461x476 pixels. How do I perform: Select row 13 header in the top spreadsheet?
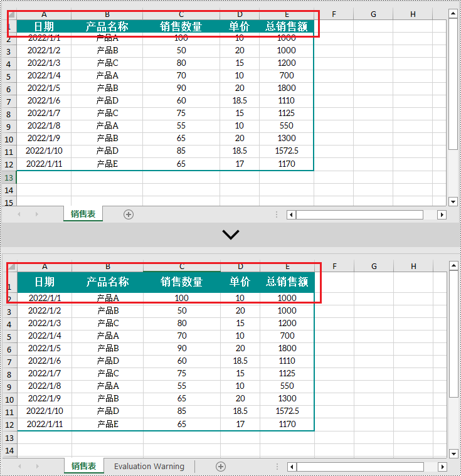pyautogui.click(x=9, y=177)
